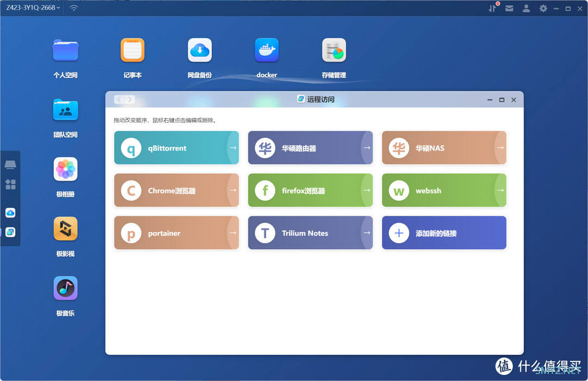The image size is (588, 381).
Task: Open the transfer tasks icon in top bar
Action: coord(492,8)
